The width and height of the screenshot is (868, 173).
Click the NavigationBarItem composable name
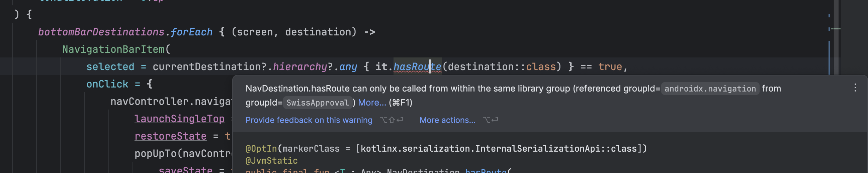113,49
